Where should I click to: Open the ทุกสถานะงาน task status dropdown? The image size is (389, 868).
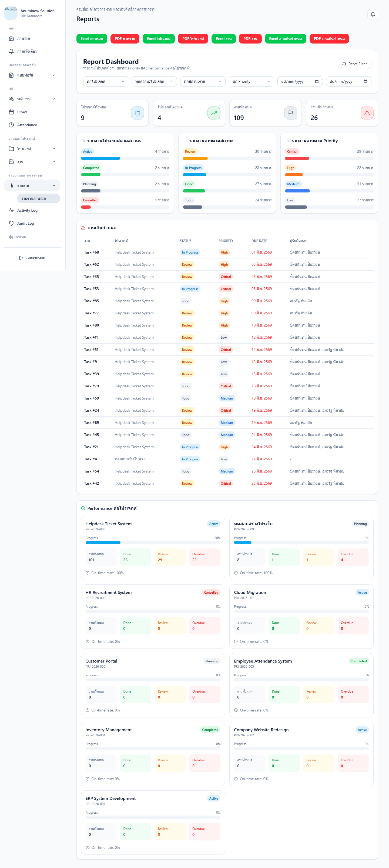(x=203, y=82)
